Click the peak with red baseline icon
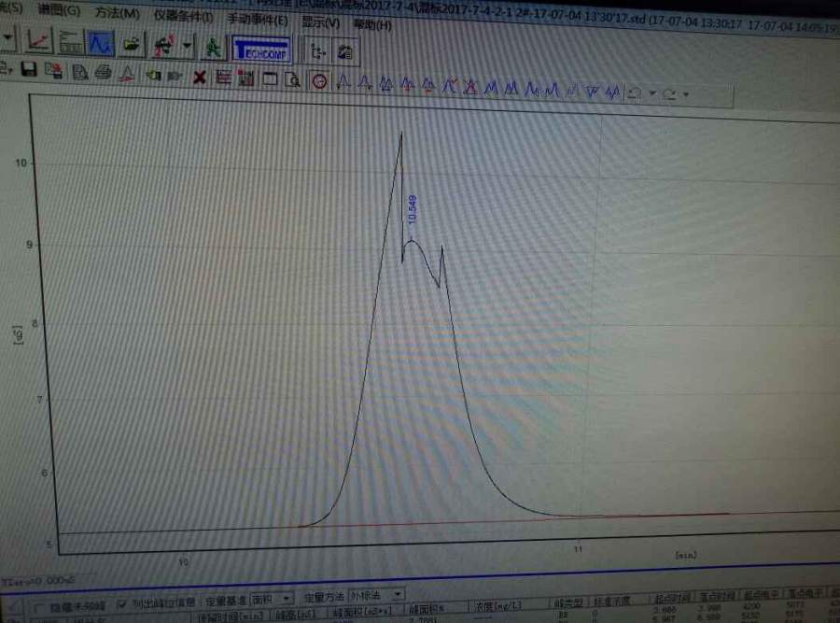The width and height of the screenshot is (840, 623). click(127, 74)
